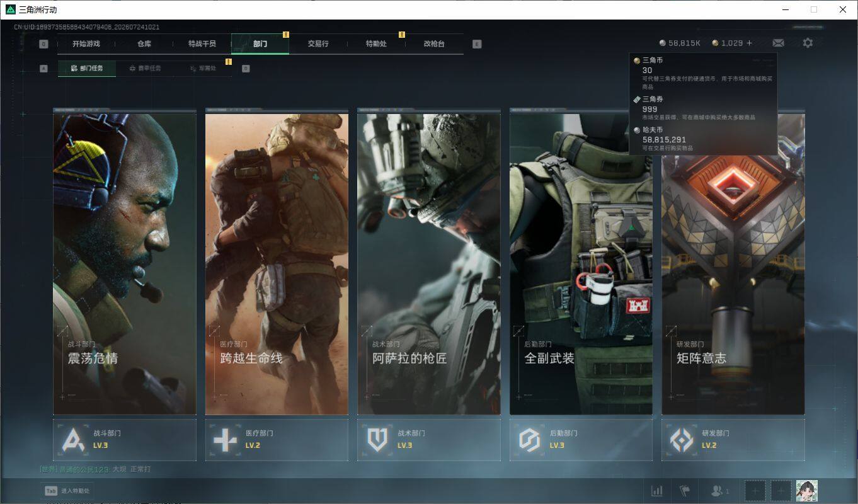Click the warning badge on 部门 tab
Viewport: 858px width, 504px height.
286,35
